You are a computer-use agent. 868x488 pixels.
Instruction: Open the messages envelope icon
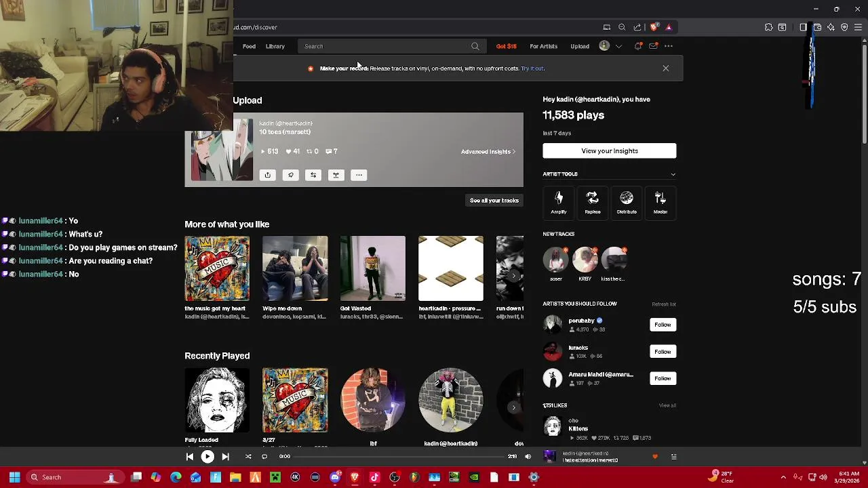pos(653,46)
